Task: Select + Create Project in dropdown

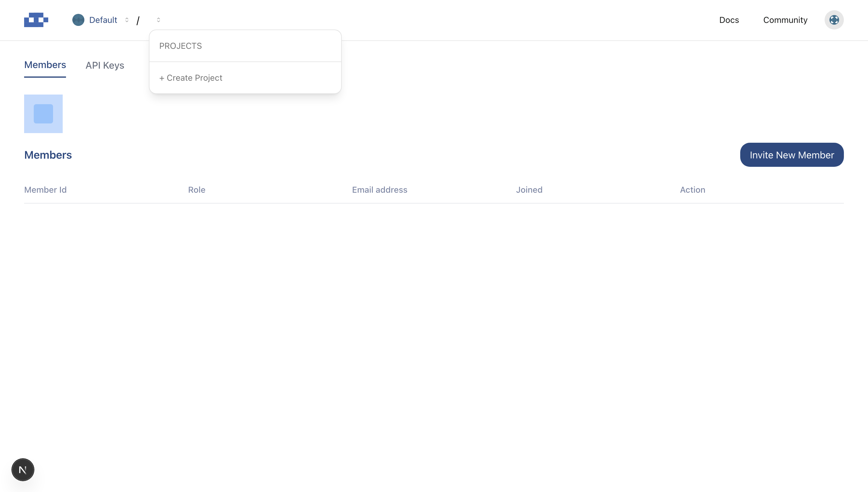Action: pyautogui.click(x=191, y=78)
